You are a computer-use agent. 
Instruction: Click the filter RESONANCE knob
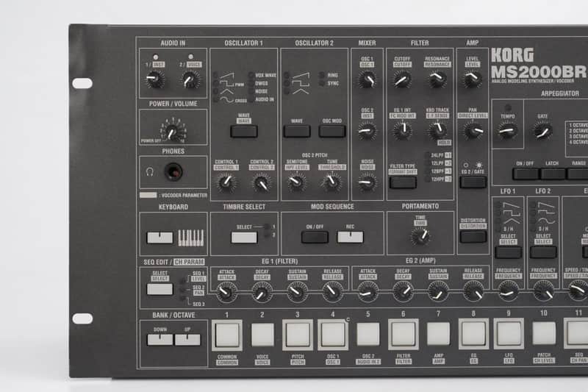point(437,79)
